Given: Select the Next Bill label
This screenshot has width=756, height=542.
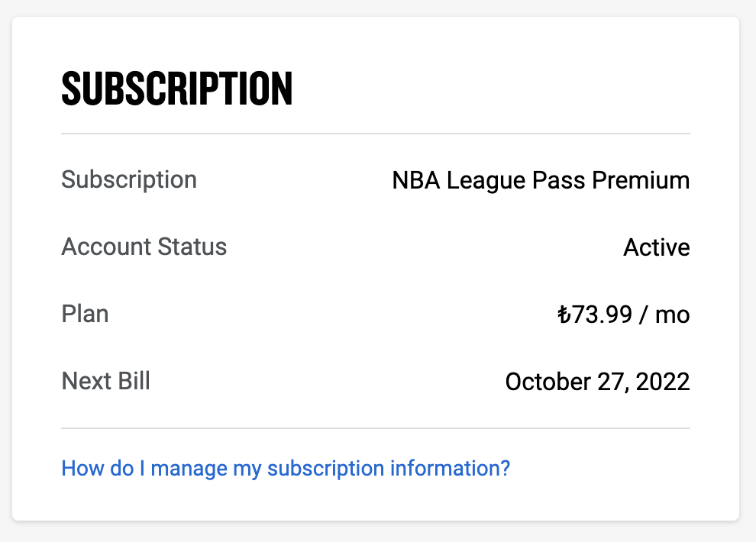Looking at the screenshot, I should point(106,381).
